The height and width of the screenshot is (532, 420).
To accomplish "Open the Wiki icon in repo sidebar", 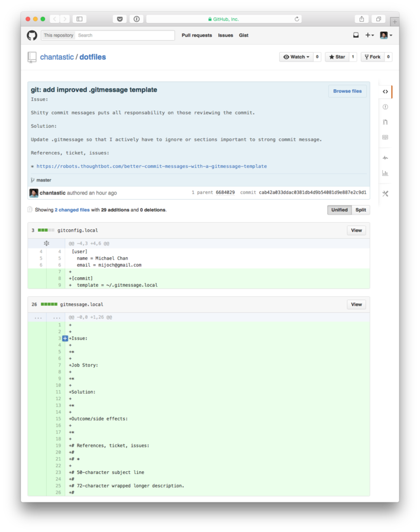I will [x=385, y=137].
